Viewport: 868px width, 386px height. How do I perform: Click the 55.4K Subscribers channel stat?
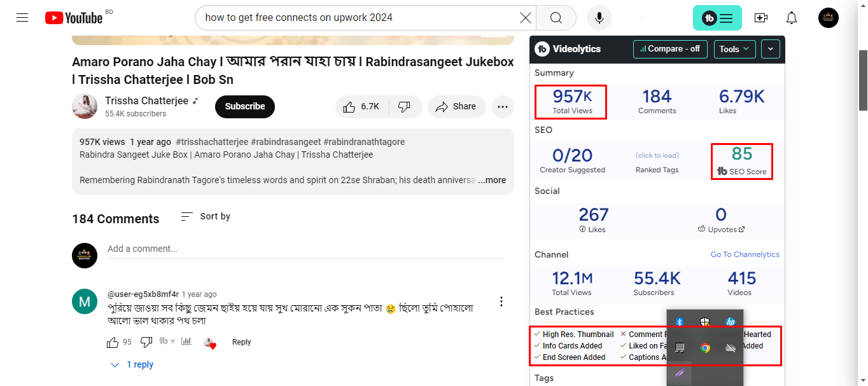(657, 284)
